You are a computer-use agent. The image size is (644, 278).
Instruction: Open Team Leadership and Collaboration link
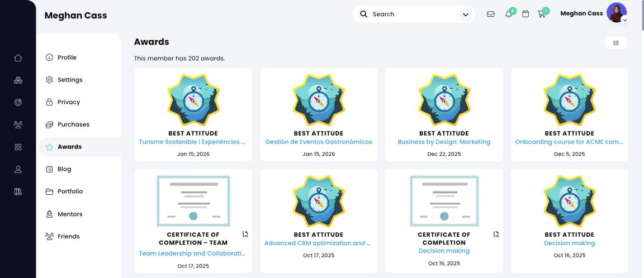[x=192, y=253]
